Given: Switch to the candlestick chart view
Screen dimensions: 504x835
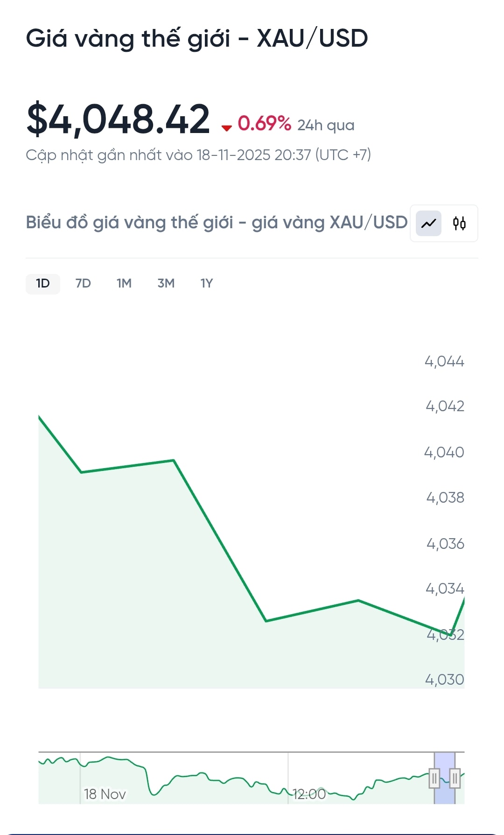Looking at the screenshot, I should 459,223.
